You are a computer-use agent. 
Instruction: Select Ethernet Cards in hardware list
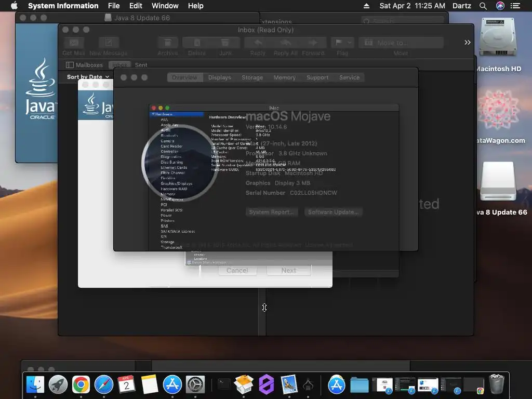tap(174, 168)
